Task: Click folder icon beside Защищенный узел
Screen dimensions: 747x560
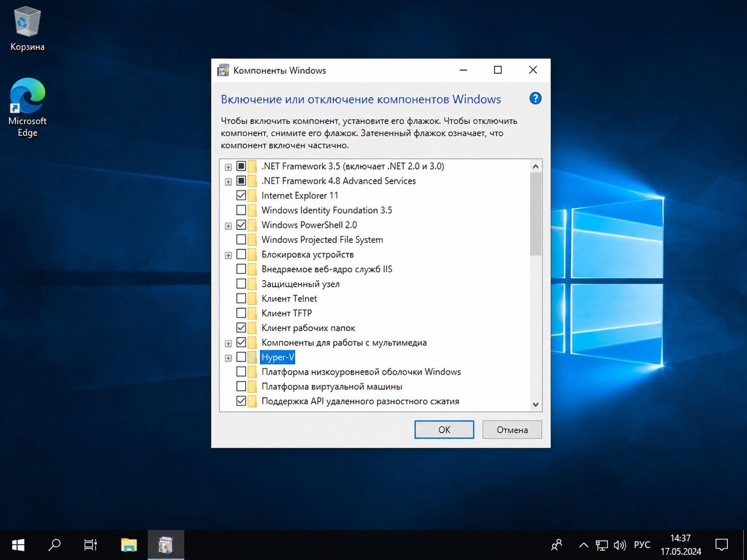Action: click(252, 284)
